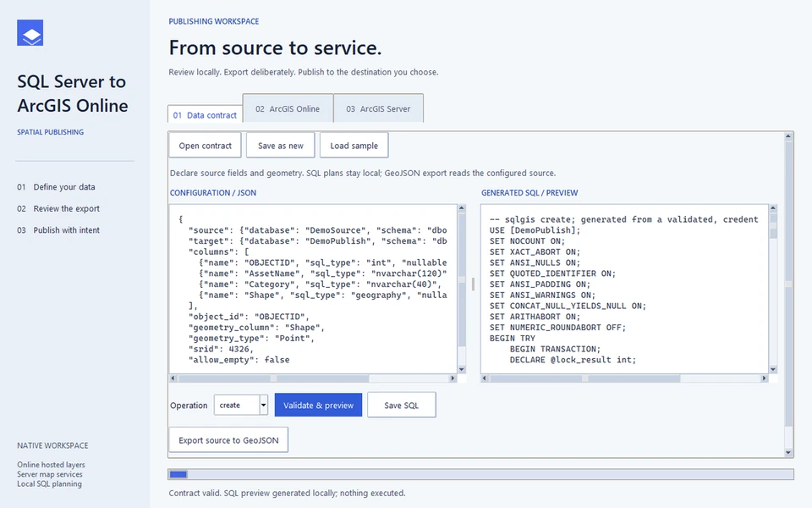Click the Local SQL planning text
Image resolution: width=812 pixels, height=508 pixels.
click(49, 483)
